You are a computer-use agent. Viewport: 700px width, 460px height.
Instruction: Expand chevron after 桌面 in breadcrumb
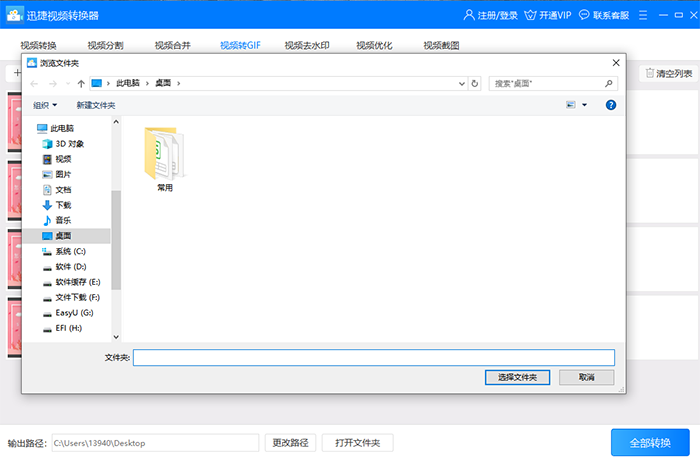[x=179, y=84]
